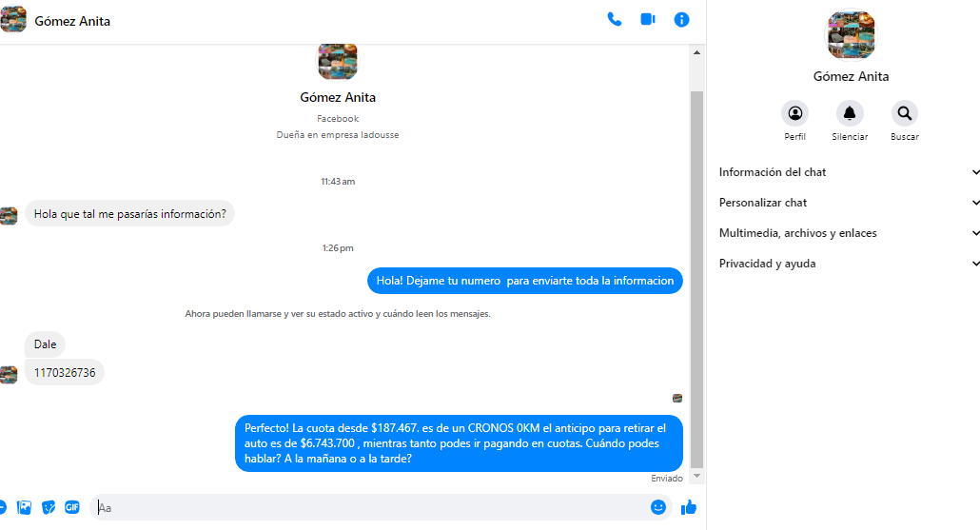Viewport: 980px width, 530px height.
Task: Open the Perfil button in sidebar
Action: (x=794, y=114)
